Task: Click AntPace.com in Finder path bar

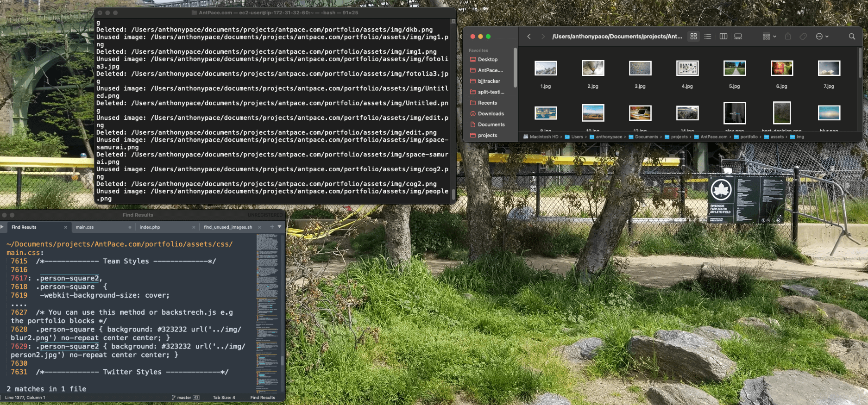Action: (x=711, y=137)
